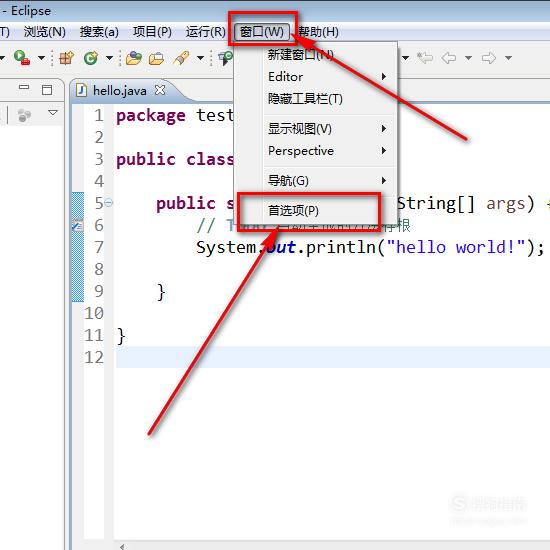Maximize the left view panel
This screenshot has height=550, width=550.
[47, 90]
